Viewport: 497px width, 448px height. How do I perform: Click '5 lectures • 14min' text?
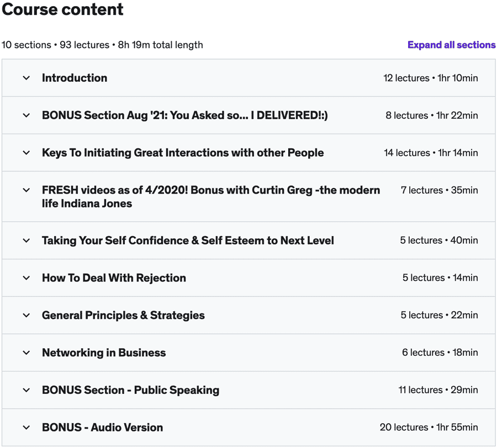point(440,278)
